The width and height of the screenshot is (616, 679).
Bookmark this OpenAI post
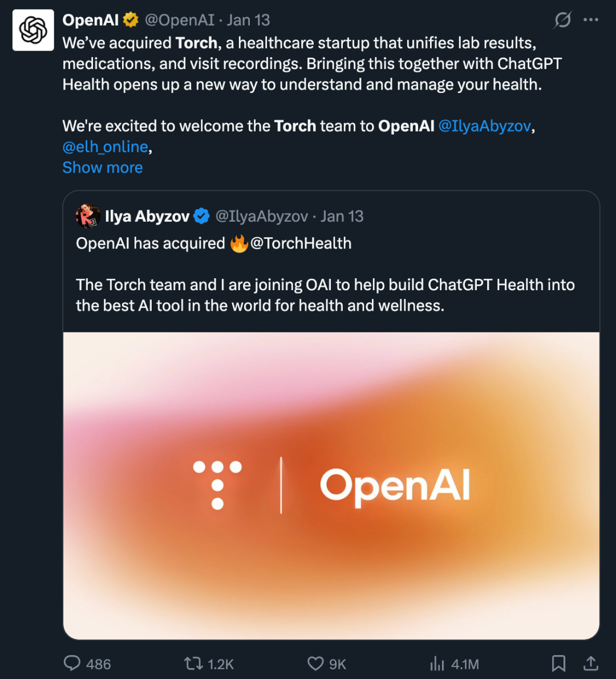pyautogui.click(x=558, y=664)
